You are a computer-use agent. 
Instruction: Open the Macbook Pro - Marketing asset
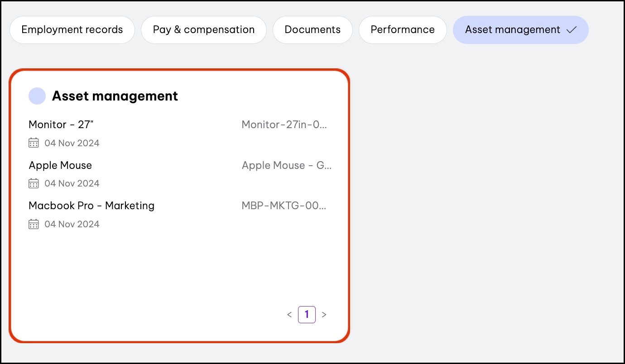91,206
